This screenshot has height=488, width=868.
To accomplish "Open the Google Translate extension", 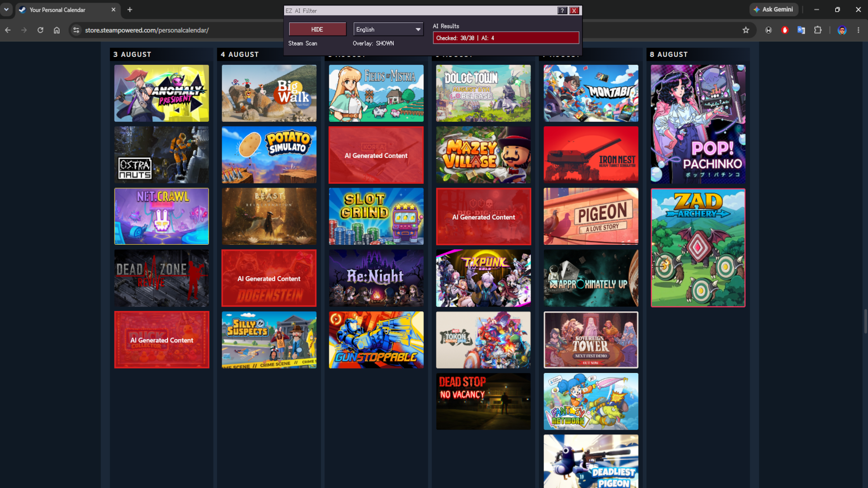I will pos(801,30).
